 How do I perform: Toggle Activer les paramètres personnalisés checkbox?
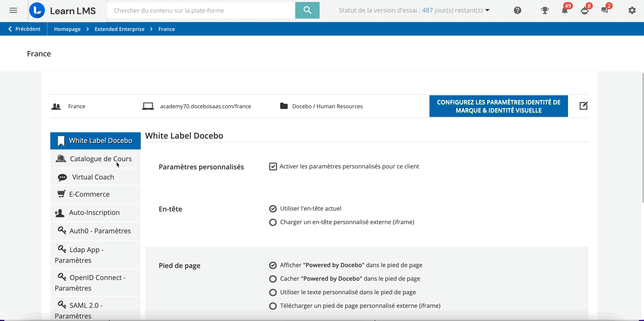click(273, 167)
